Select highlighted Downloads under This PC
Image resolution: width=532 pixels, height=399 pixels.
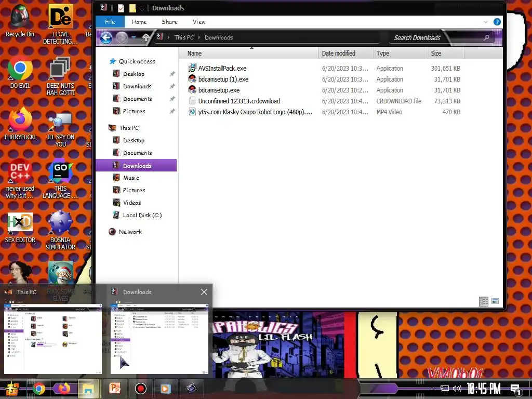pos(136,165)
